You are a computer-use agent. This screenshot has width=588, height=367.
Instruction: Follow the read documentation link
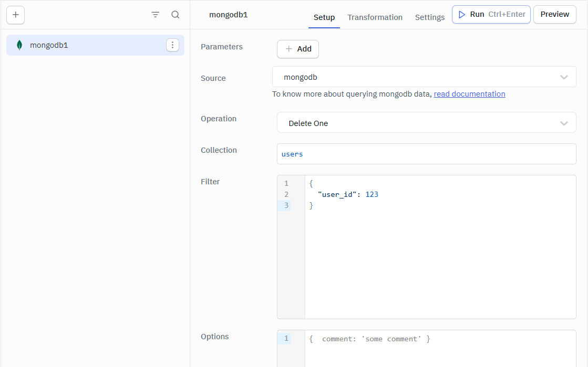pyautogui.click(x=469, y=93)
